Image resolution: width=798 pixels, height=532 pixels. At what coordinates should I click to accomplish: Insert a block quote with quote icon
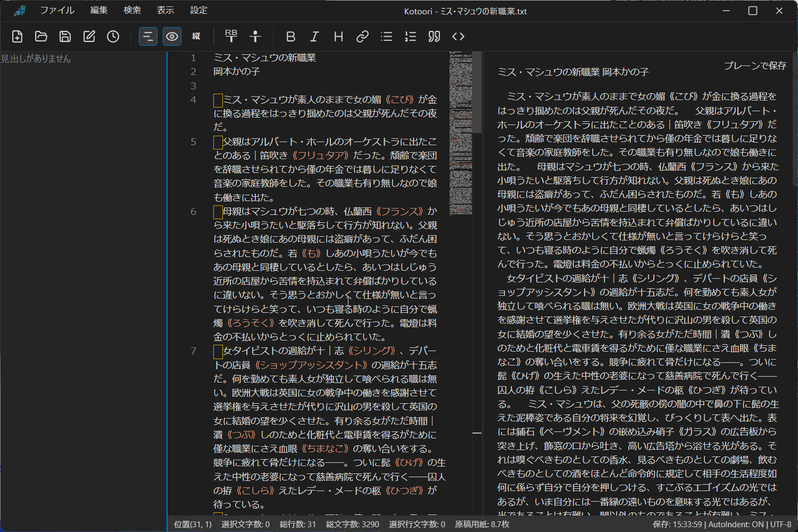(434, 37)
